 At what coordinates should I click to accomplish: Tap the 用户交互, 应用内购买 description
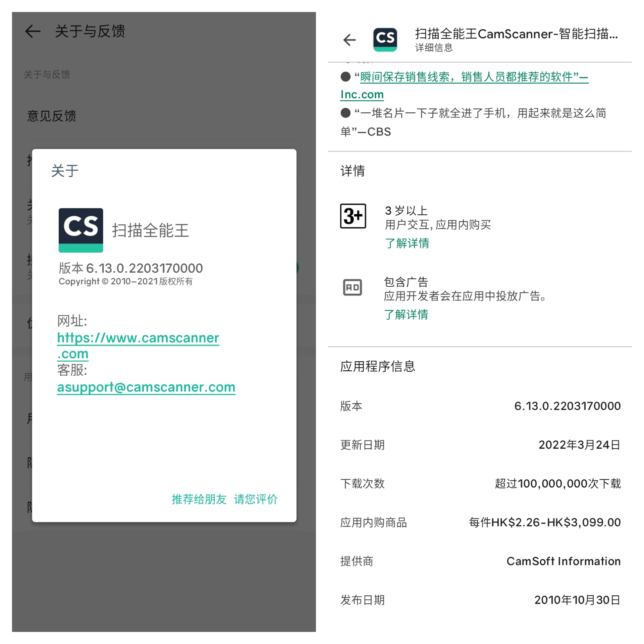coord(438,225)
